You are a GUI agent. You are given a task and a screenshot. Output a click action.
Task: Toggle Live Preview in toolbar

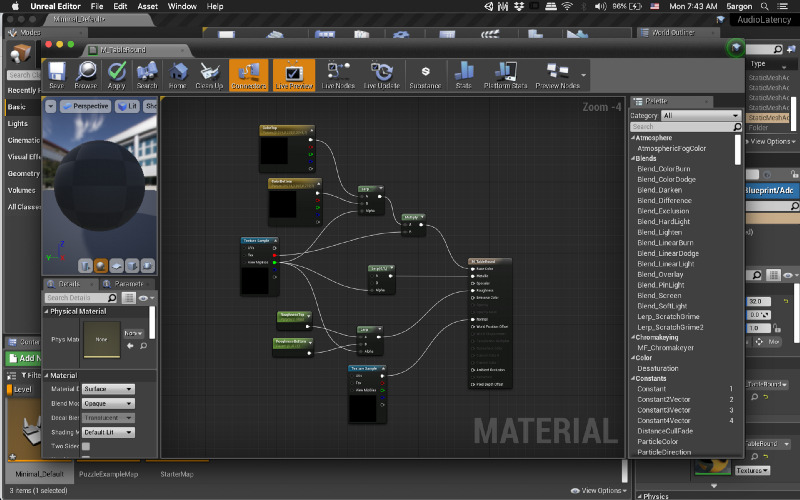pyautogui.click(x=294, y=74)
